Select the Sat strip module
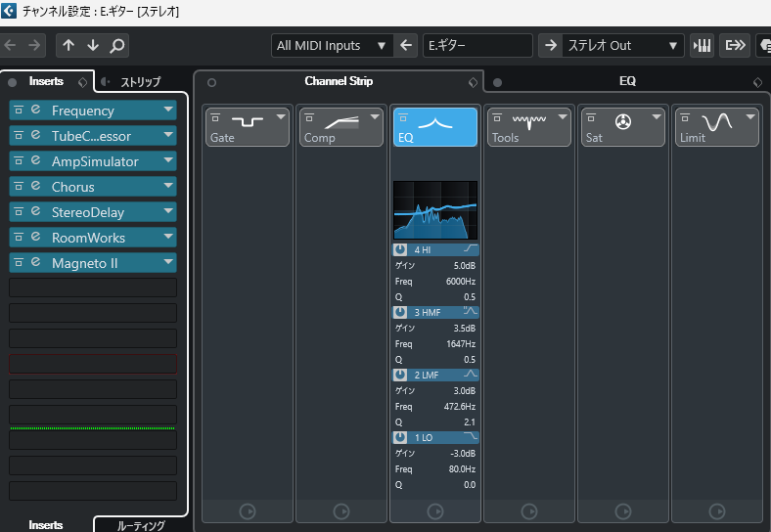The height and width of the screenshot is (532, 771). click(x=622, y=127)
